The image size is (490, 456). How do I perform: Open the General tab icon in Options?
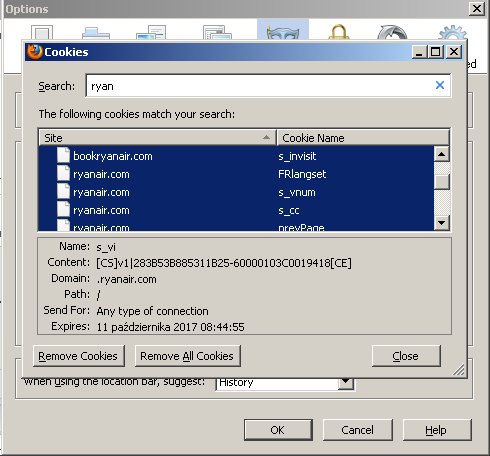pyautogui.click(x=42, y=32)
